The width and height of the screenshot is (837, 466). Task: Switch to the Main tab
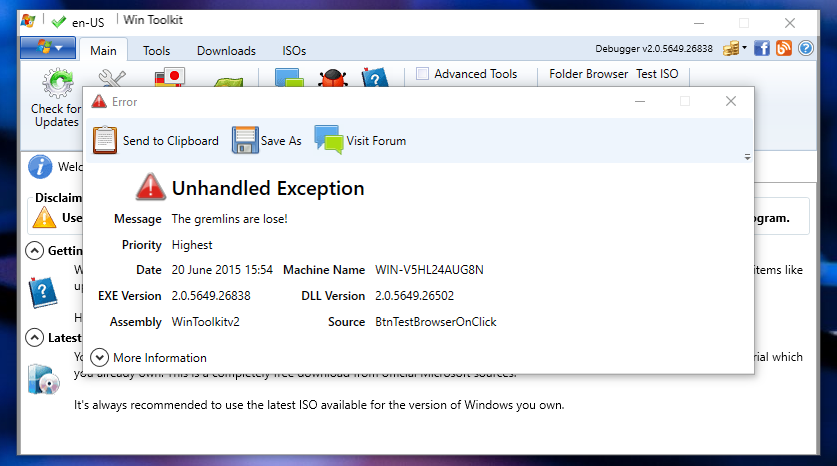103,51
